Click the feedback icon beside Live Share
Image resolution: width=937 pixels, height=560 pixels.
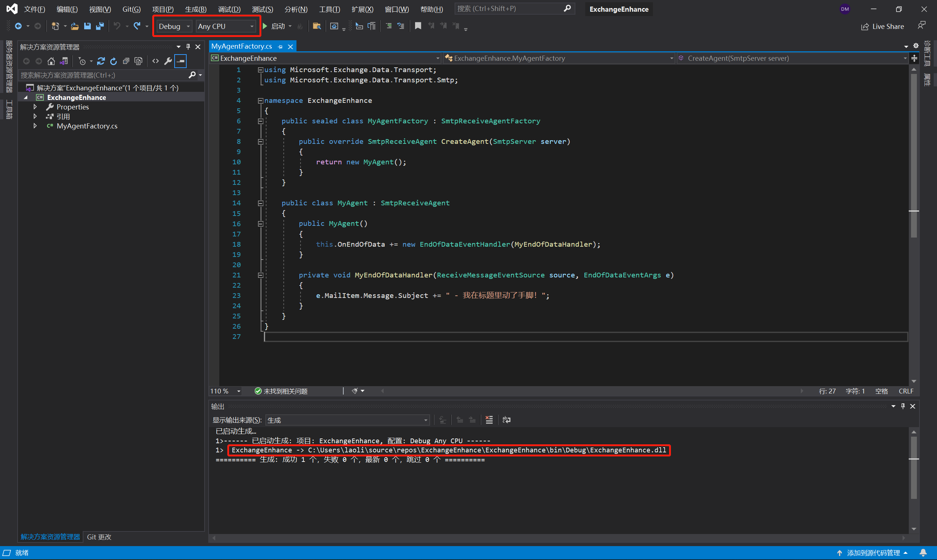pos(921,26)
